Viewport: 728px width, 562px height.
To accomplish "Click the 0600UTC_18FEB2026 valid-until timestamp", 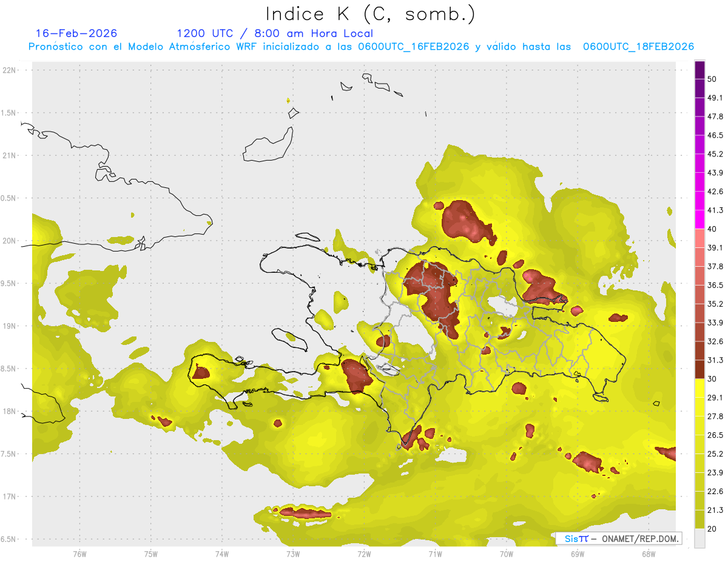I will [638, 47].
